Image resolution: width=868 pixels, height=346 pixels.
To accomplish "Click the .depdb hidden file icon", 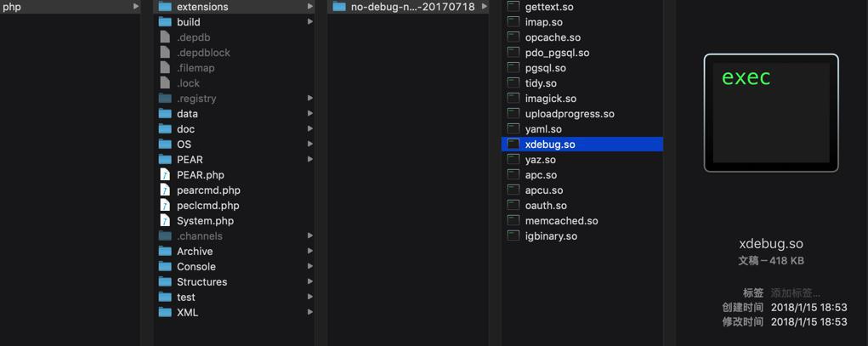I will click(165, 37).
